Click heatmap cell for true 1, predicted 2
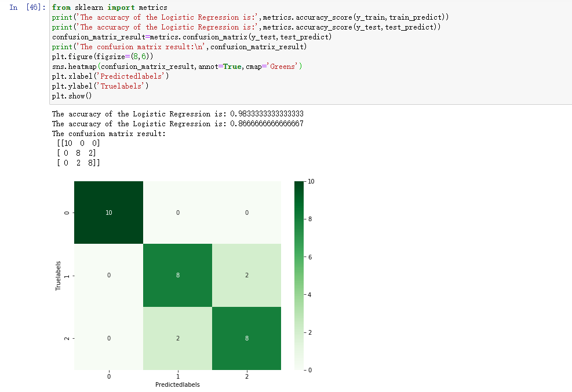This screenshot has width=572, height=392. 247,275
